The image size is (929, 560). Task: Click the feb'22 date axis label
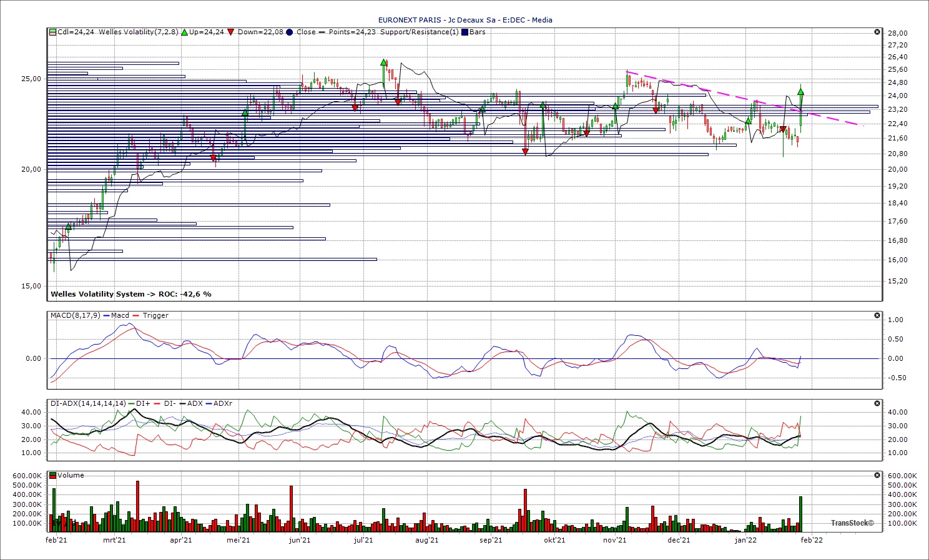point(812,540)
